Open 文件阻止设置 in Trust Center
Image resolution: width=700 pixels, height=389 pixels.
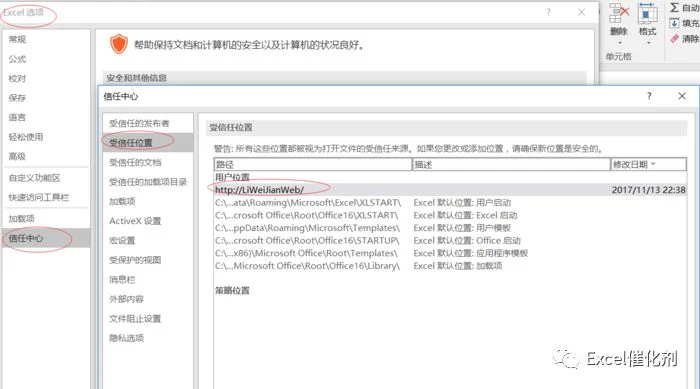point(148,319)
